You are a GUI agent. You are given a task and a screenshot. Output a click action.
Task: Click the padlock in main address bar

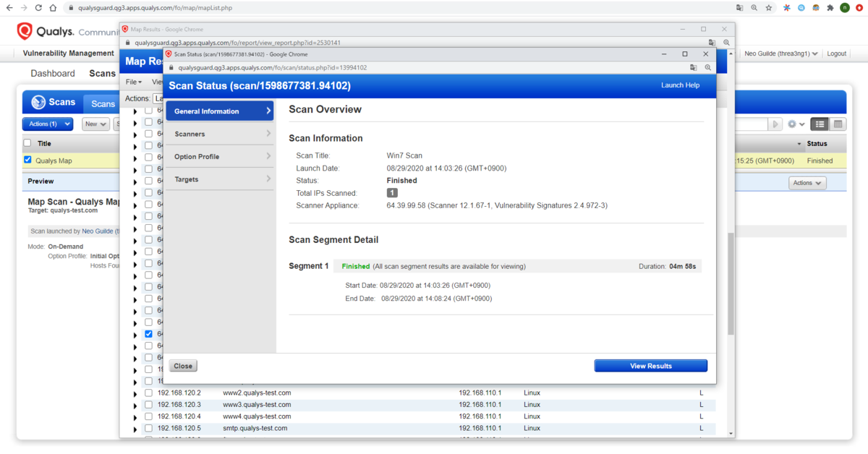(x=70, y=8)
